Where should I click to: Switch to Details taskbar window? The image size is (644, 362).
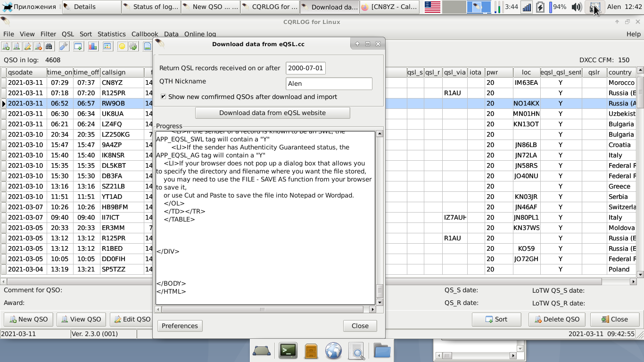click(x=91, y=7)
